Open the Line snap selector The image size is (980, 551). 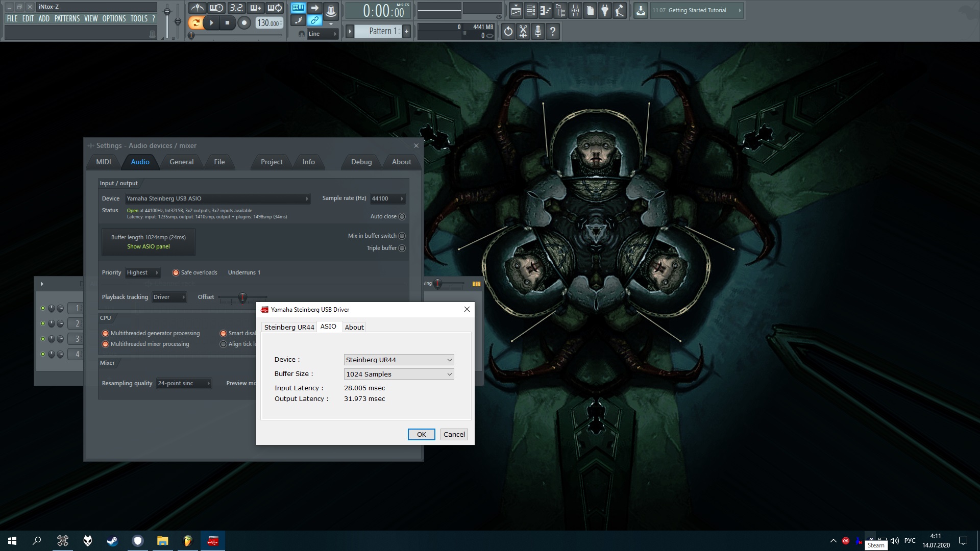tap(323, 34)
